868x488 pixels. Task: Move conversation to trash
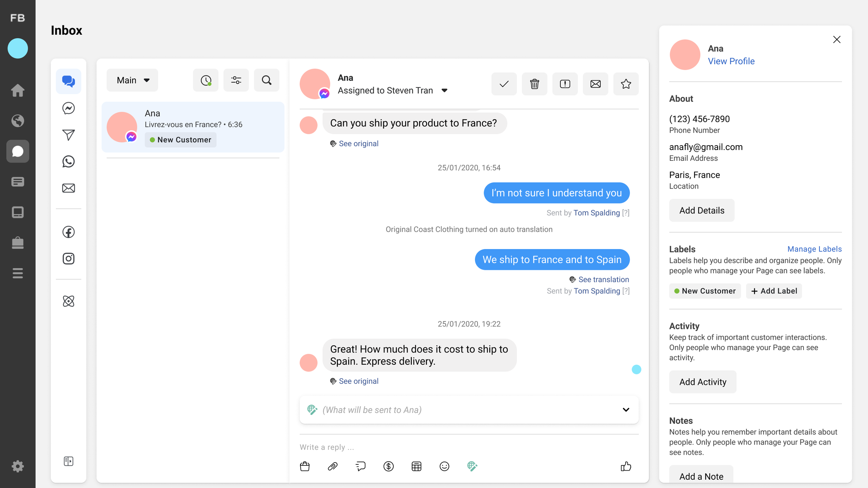pos(534,84)
